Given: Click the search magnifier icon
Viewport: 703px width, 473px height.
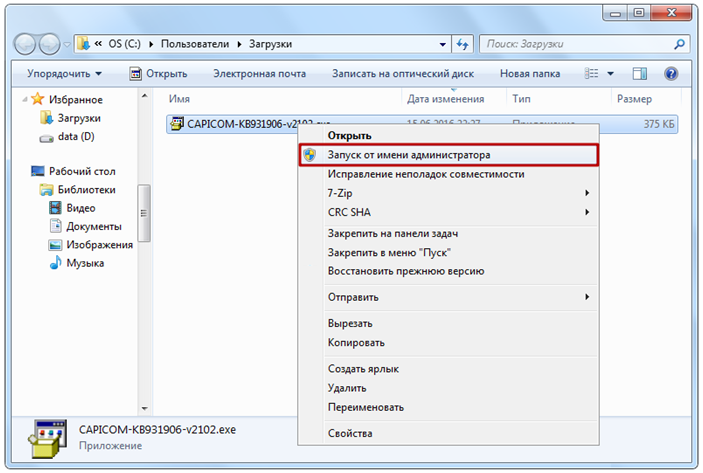Looking at the screenshot, I should pyautogui.click(x=679, y=44).
